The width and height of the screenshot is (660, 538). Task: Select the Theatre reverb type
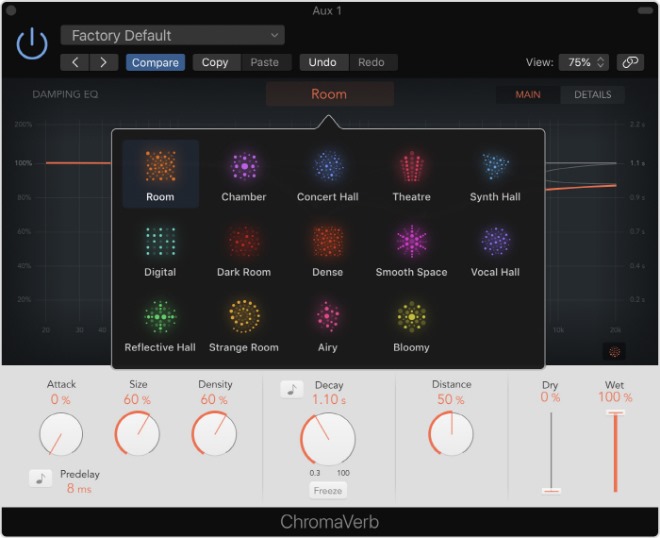412,166
